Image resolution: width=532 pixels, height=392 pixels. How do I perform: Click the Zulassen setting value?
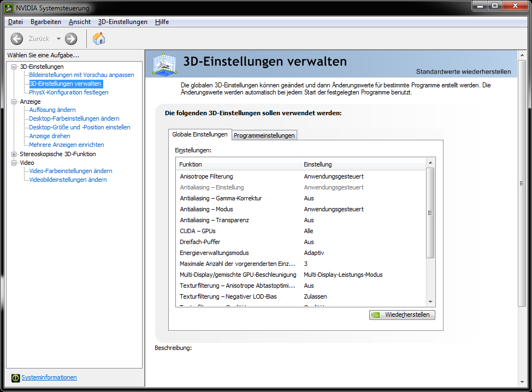(315, 296)
